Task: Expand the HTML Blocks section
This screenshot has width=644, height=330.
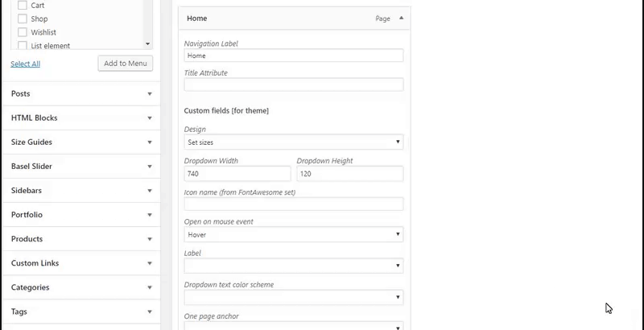Action: tap(80, 118)
